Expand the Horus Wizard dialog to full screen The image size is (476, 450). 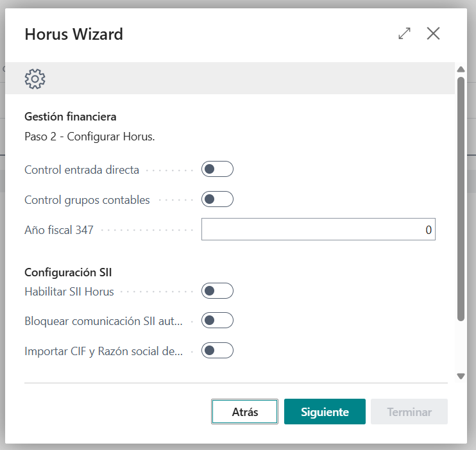pyautogui.click(x=404, y=33)
